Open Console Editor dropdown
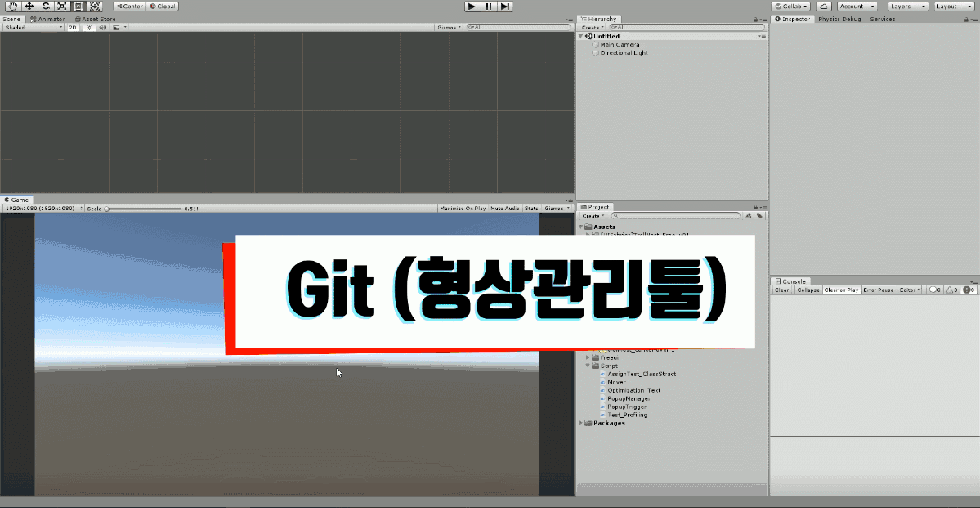Viewport: 980px width, 508px height. tap(910, 290)
